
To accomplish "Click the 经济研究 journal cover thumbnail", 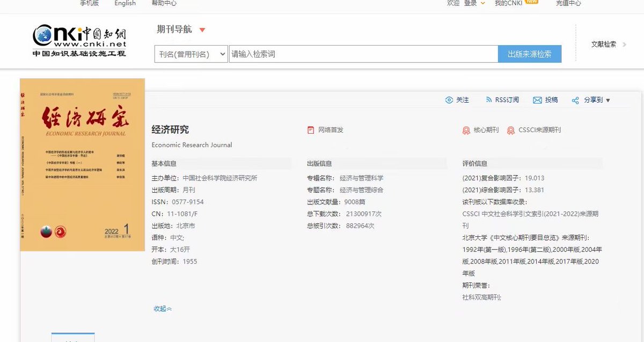I will pos(82,164).
